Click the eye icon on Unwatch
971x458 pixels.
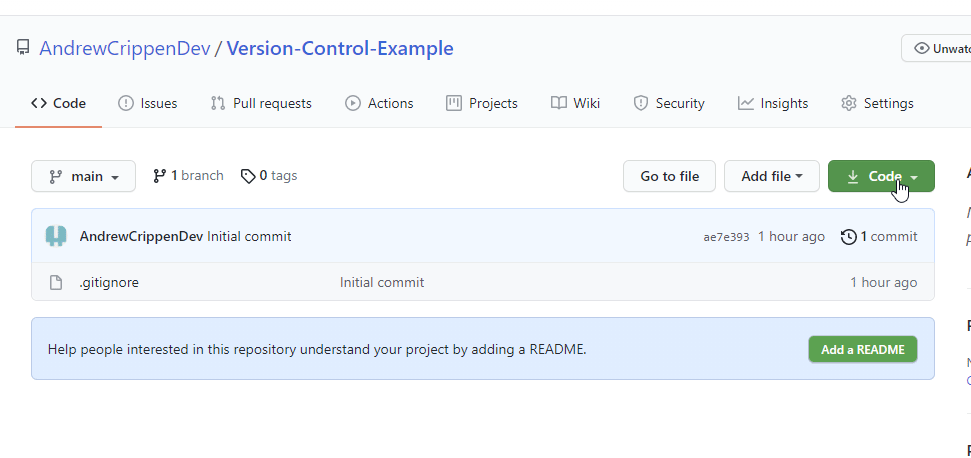pyautogui.click(x=921, y=48)
